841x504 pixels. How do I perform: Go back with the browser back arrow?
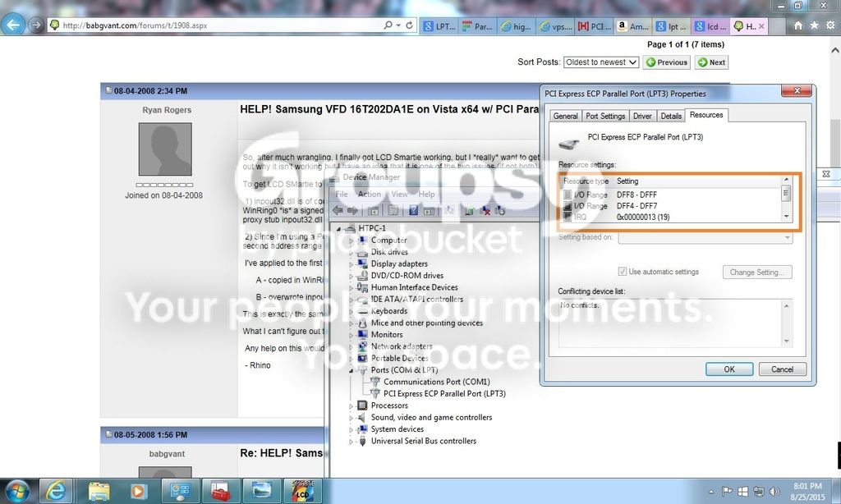pos(13,25)
